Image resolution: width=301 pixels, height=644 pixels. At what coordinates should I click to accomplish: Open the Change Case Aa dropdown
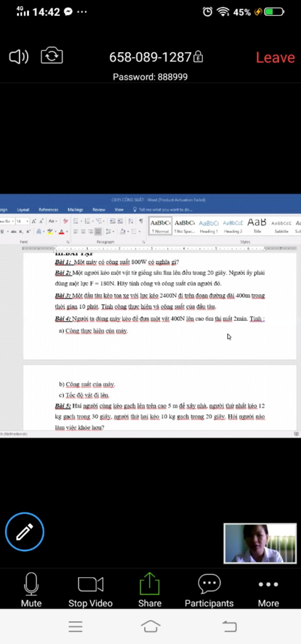(53, 221)
